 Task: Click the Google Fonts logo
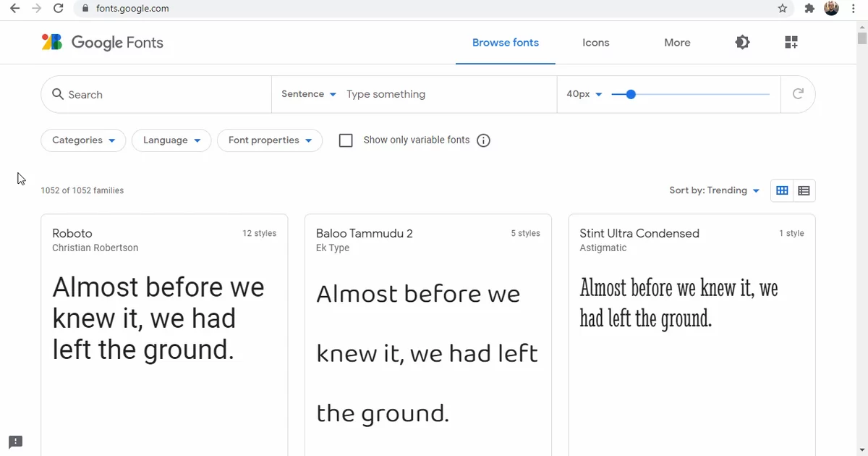point(102,43)
